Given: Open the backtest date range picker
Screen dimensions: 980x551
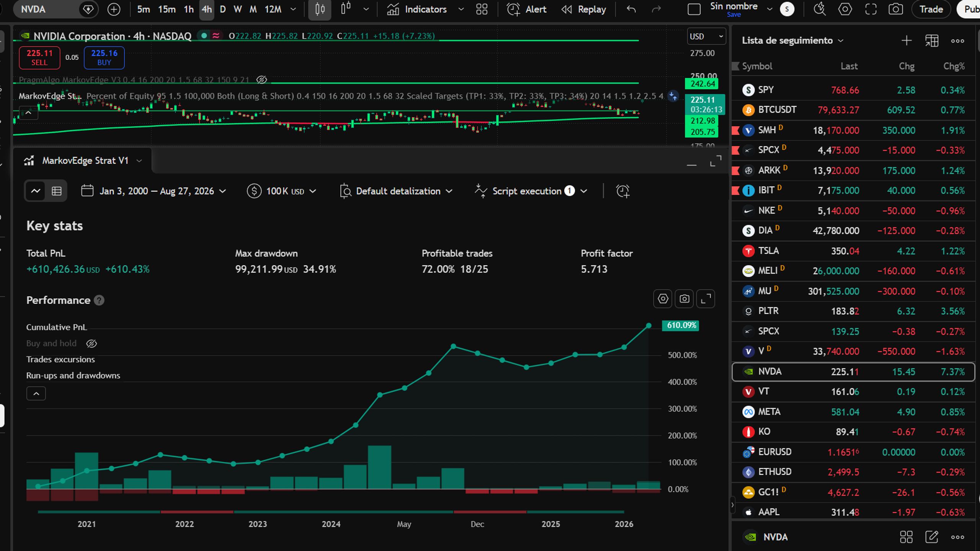Looking at the screenshot, I should click(x=154, y=191).
